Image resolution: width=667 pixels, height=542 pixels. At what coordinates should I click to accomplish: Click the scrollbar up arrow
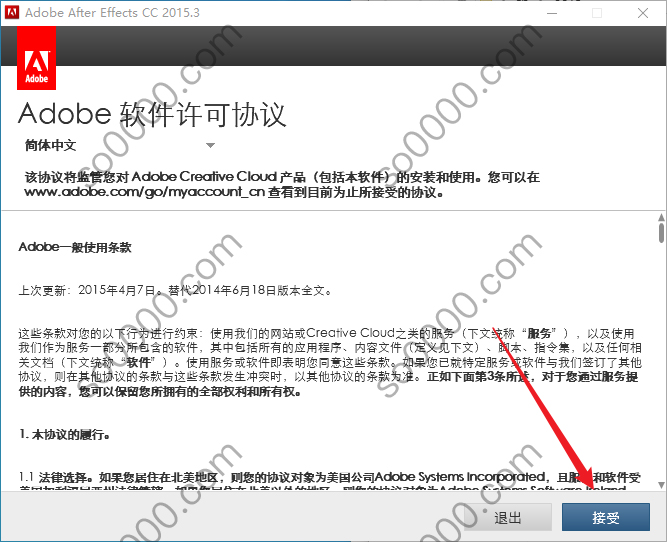(660, 217)
